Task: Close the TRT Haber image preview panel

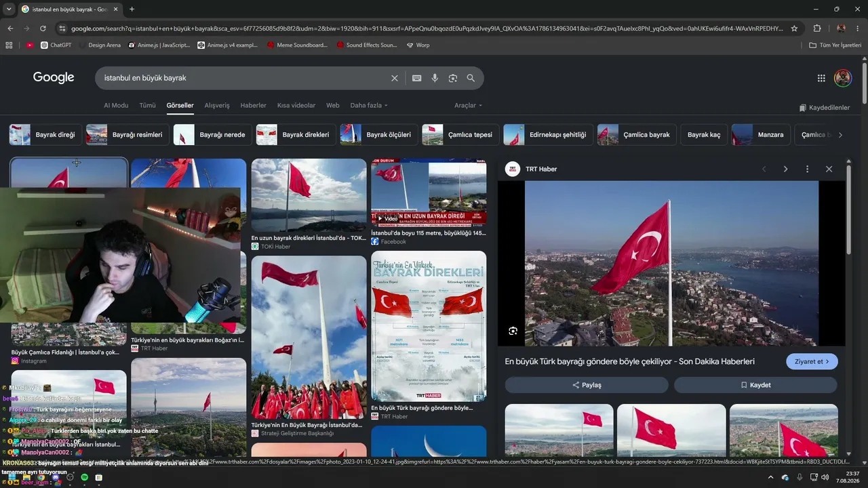Action: [x=829, y=169]
